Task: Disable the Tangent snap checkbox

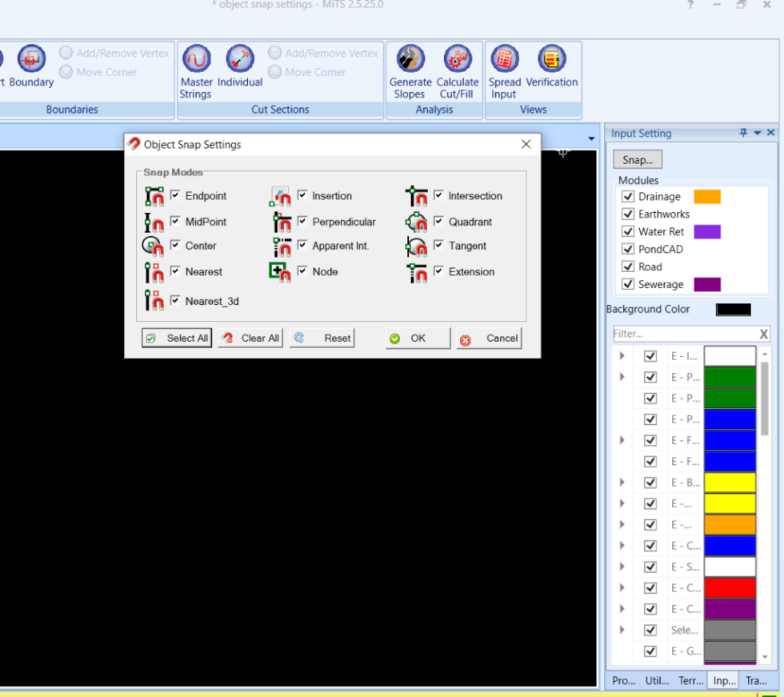Action: (x=438, y=246)
